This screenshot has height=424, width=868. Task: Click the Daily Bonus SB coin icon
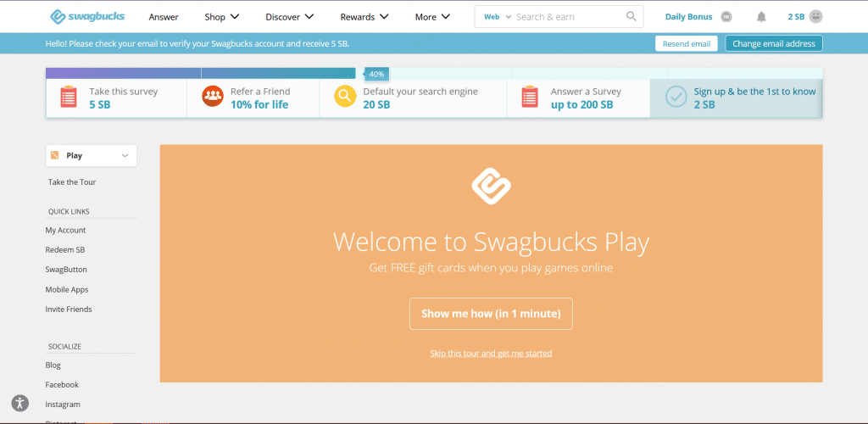pos(726,17)
